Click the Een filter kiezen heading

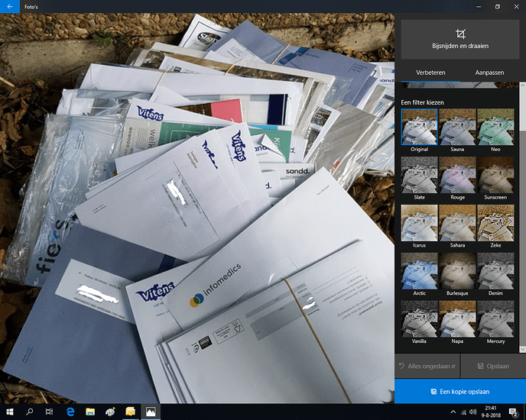tap(422, 102)
